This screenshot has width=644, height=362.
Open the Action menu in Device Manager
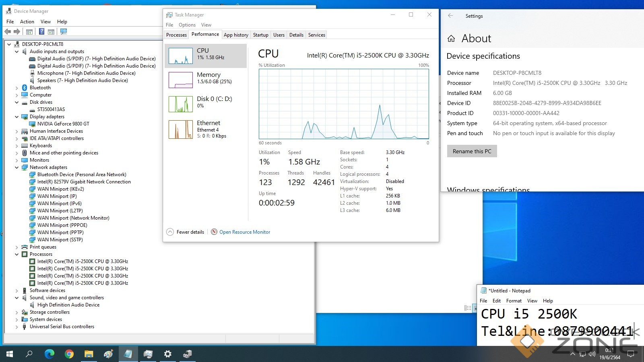[x=27, y=22]
